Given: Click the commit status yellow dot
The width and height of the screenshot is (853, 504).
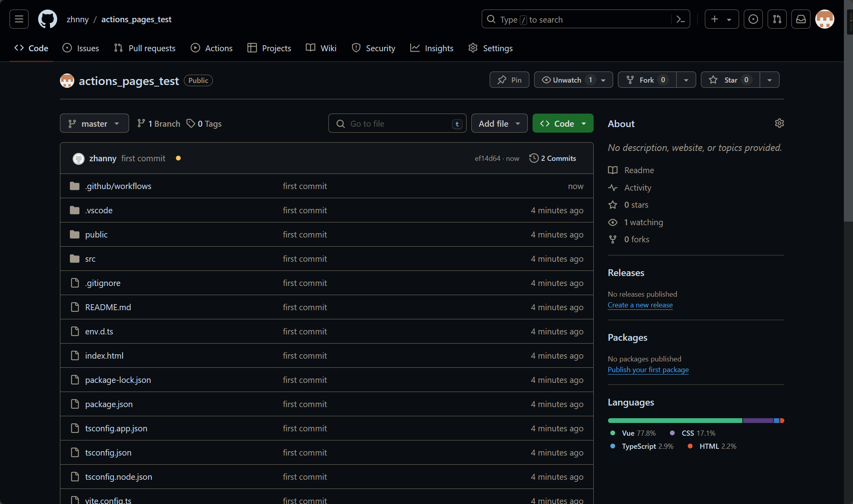Looking at the screenshot, I should click(x=178, y=158).
